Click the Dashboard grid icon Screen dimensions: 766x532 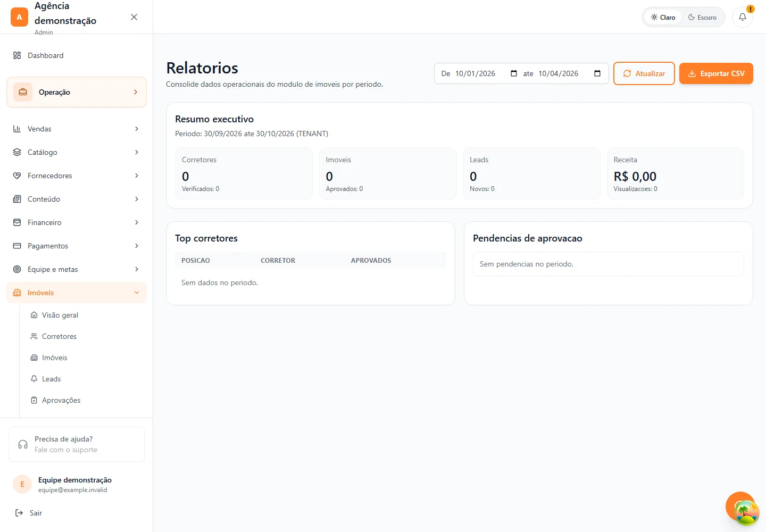(x=17, y=55)
